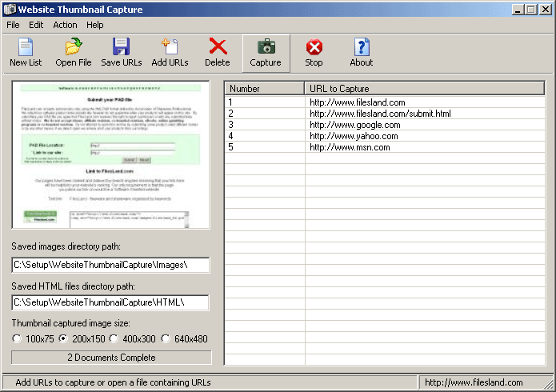The height and width of the screenshot is (392, 556).
Task: Click the saved HTML files directory field
Action: coord(110,302)
